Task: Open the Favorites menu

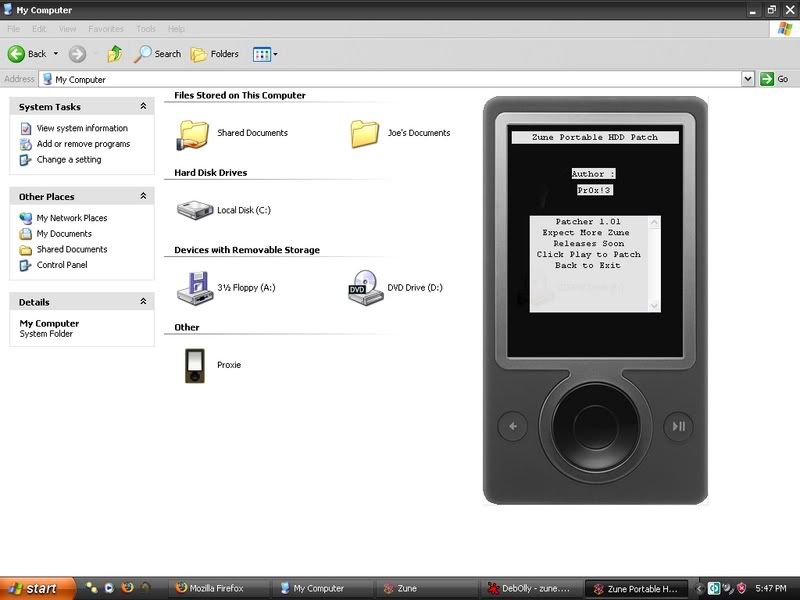Action: pos(106,29)
